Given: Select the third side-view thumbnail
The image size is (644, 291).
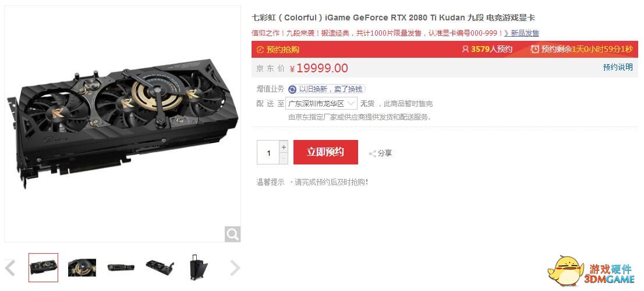Looking at the screenshot, I should coord(121,268).
